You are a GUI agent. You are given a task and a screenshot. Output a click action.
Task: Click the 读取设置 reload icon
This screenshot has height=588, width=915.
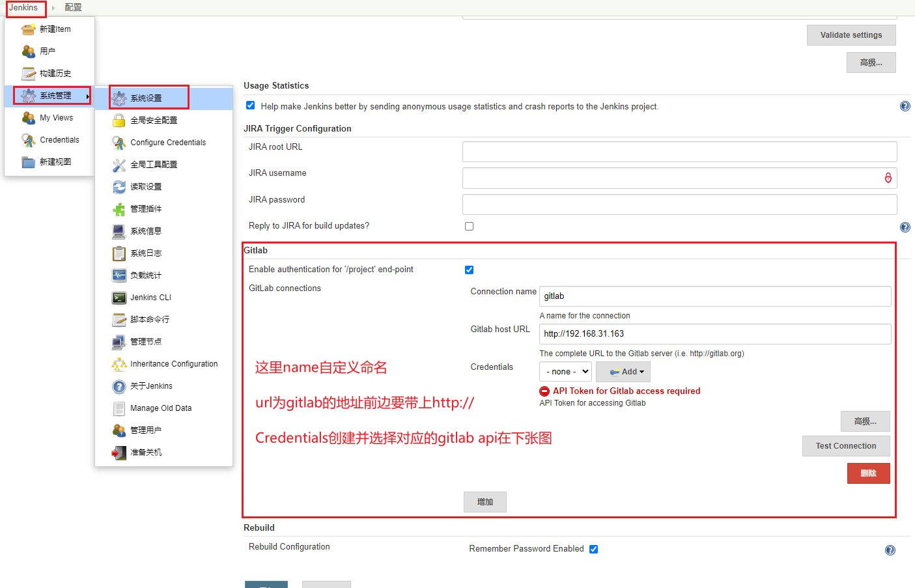pyautogui.click(x=119, y=187)
